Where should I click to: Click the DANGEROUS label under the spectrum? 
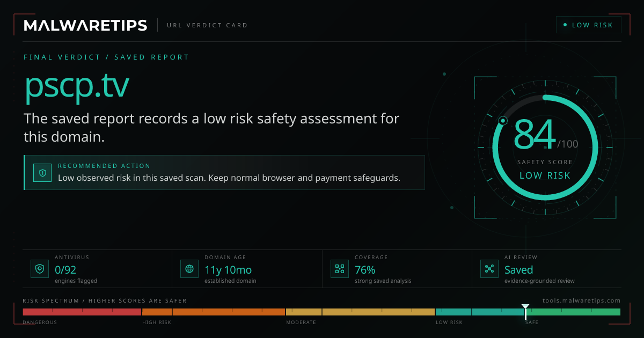[40, 322]
